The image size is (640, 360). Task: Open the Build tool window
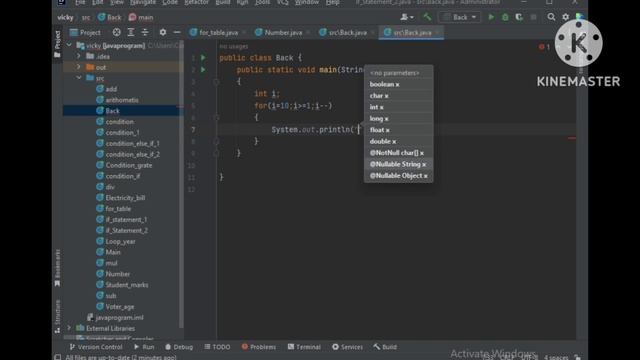385,347
